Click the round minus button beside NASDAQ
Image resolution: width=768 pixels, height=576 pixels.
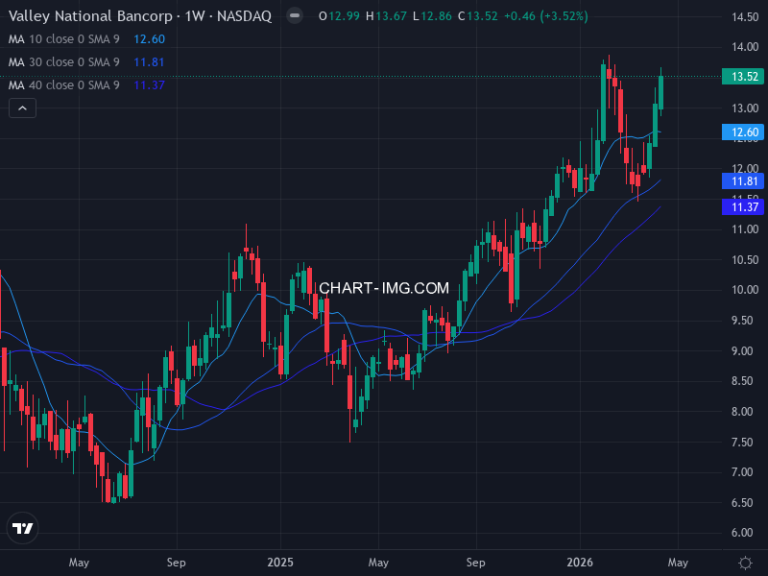[294, 16]
